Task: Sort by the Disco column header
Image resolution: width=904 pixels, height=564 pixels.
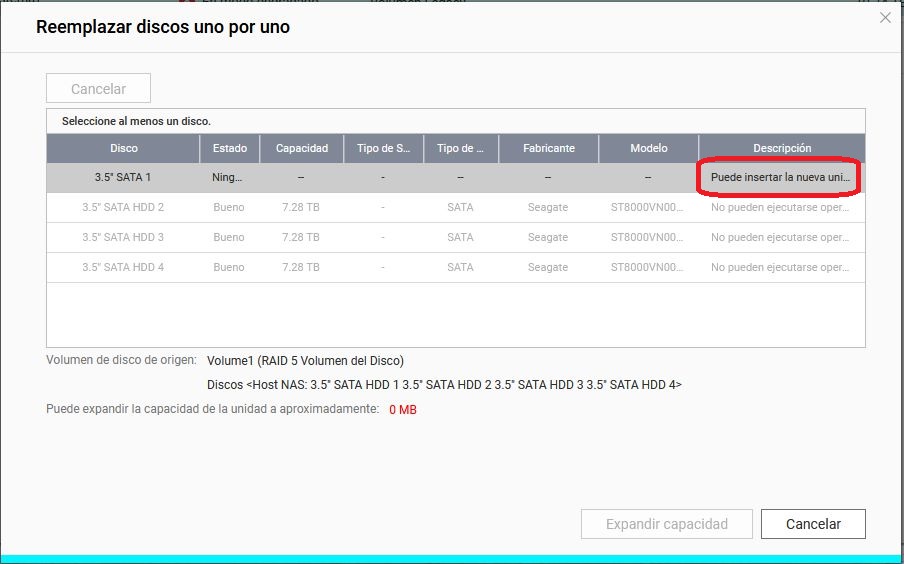Action: point(123,148)
